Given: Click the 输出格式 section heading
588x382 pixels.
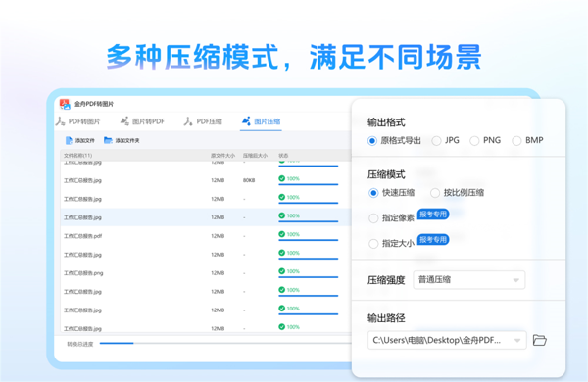Looking at the screenshot, I should [x=386, y=122].
